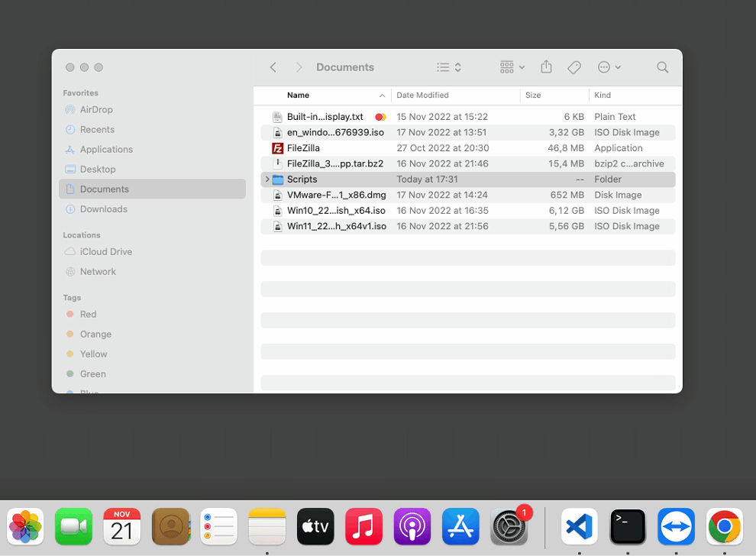Select the Win11_22...h_x64v1.iso file
This screenshot has height=556, width=756.
pyautogui.click(x=467, y=226)
